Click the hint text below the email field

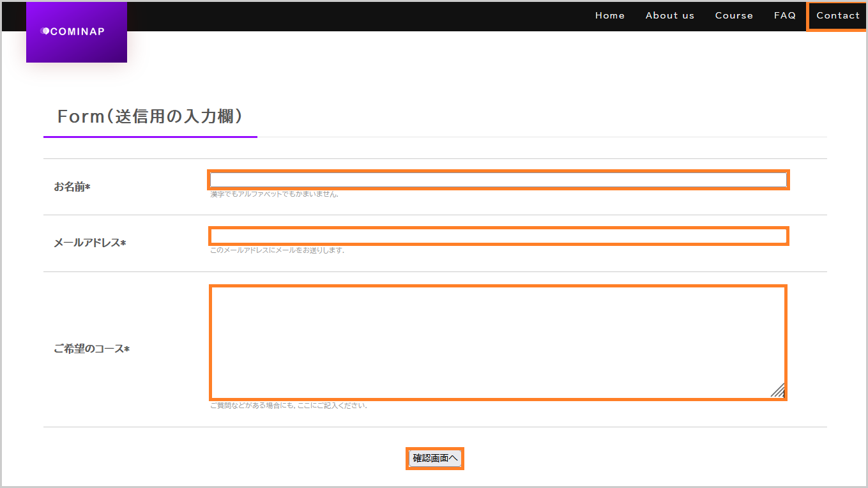pyautogui.click(x=277, y=250)
